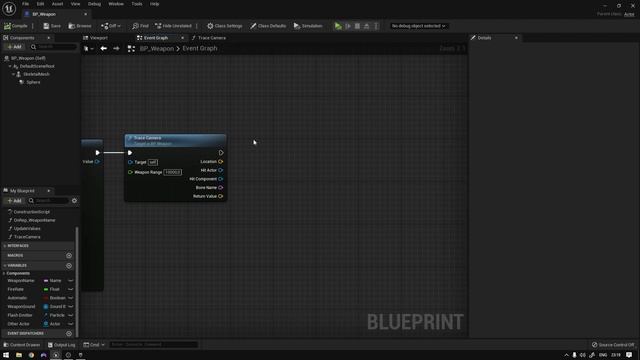Viewport: 640px width, 360px height.
Task: Toggle Automatic variable visibility eye
Action: pyautogui.click(x=71, y=298)
